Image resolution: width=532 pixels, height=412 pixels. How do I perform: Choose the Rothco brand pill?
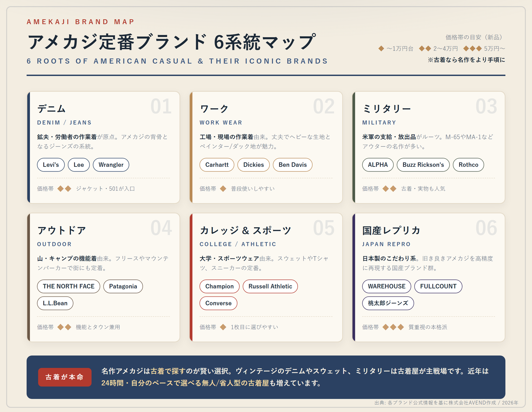pyautogui.click(x=468, y=165)
